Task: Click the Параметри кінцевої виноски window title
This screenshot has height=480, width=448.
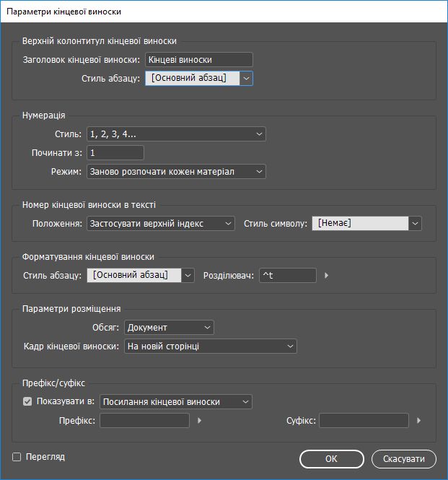Action: [x=63, y=12]
